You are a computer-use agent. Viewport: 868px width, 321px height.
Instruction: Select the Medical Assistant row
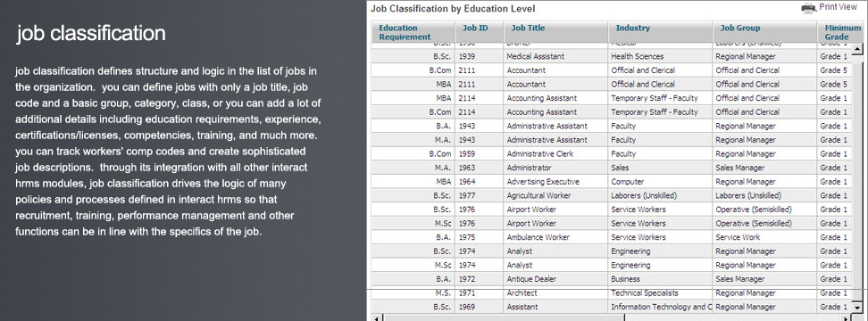(x=611, y=56)
